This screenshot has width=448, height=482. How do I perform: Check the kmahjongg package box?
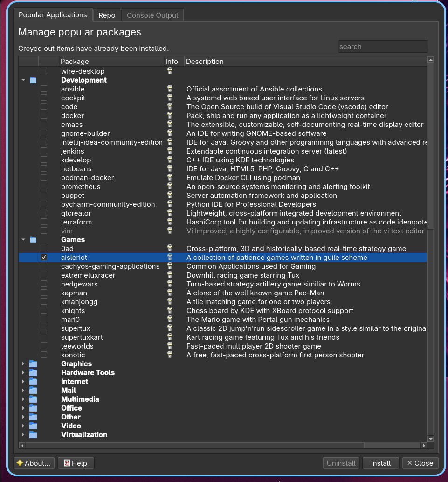click(44, 301)
